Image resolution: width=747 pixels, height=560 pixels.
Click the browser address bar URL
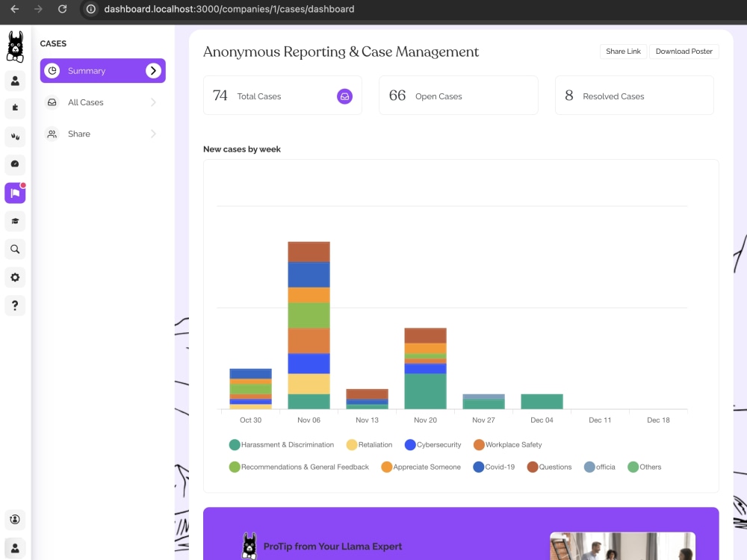click(229, 9)
